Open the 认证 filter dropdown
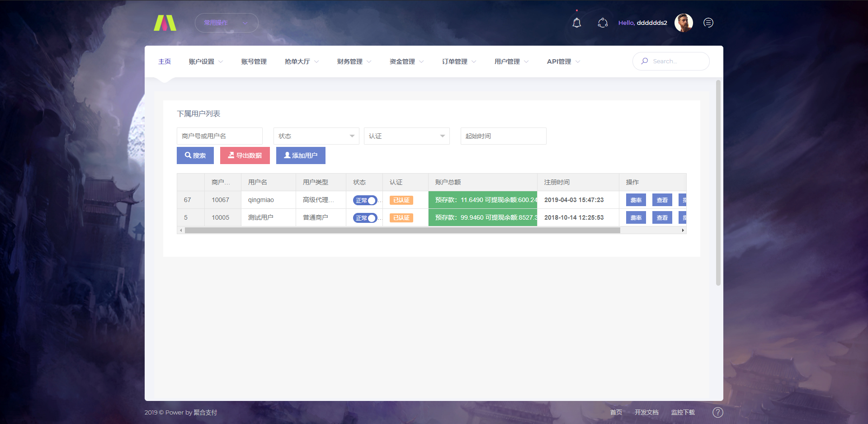 tap(407, 136)
